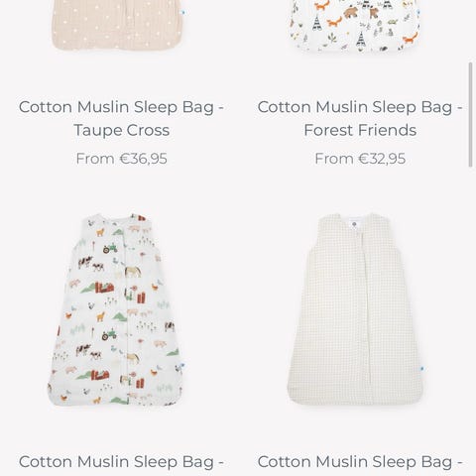Viewport: 476px width, 476px height.
Task: Click neck label logo on gingham sleep bag
Action: (354, 224)
